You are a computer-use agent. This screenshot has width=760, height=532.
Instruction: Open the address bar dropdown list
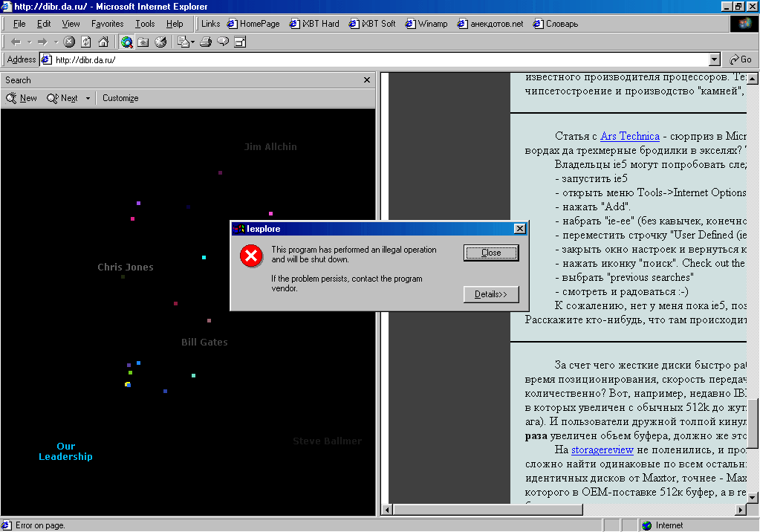pyautogui.click(x=715, y=59)
